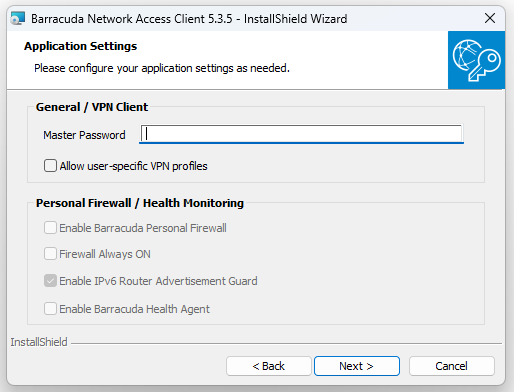Focus the Master Password input field
Image resolution: width=514 pixels, height=392 pixels.
tap(301, 134)
